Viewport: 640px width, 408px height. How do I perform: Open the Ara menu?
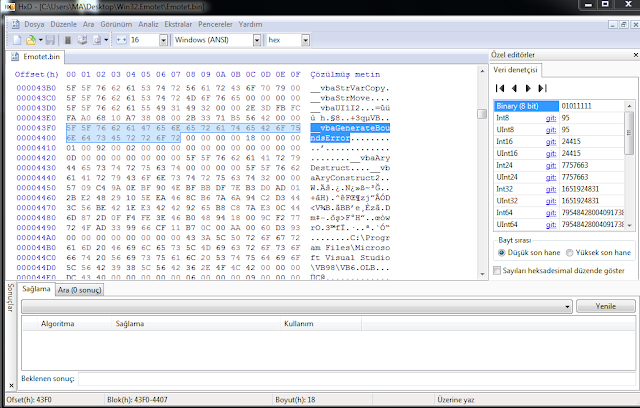(x=88, y=24)
